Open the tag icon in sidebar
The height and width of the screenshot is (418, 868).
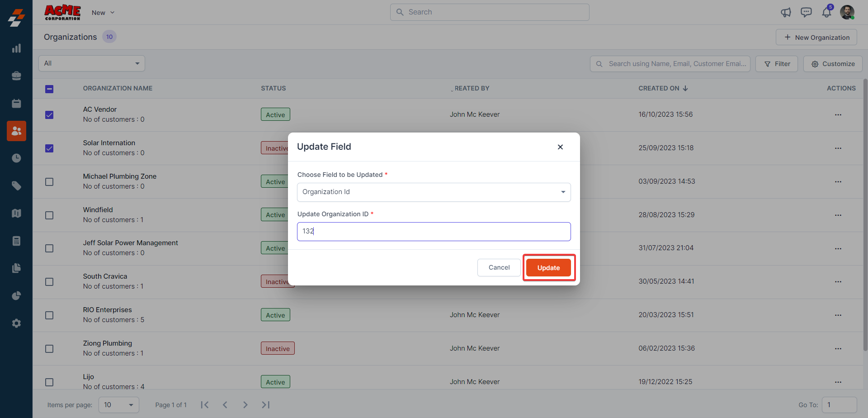[16, 186]
